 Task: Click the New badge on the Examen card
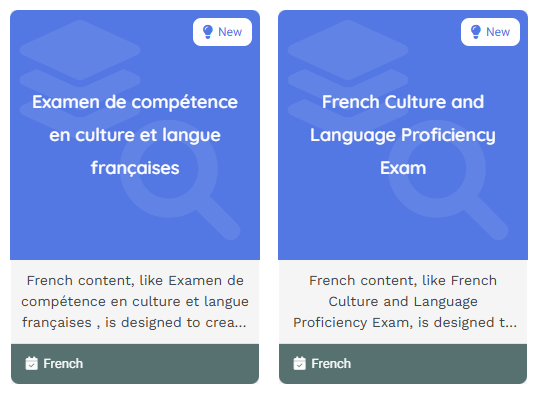tap(222, 32)
